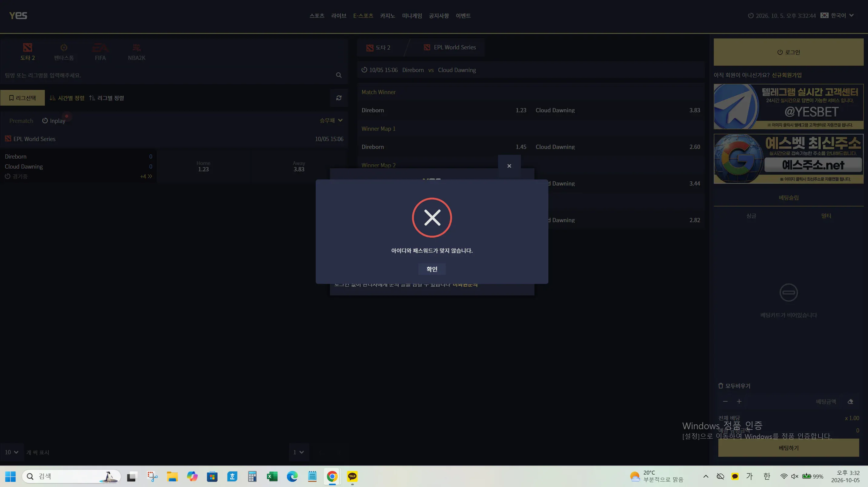Select the 멀티 bet slip tab
The image size is (868, 487).
click(826, 216)
